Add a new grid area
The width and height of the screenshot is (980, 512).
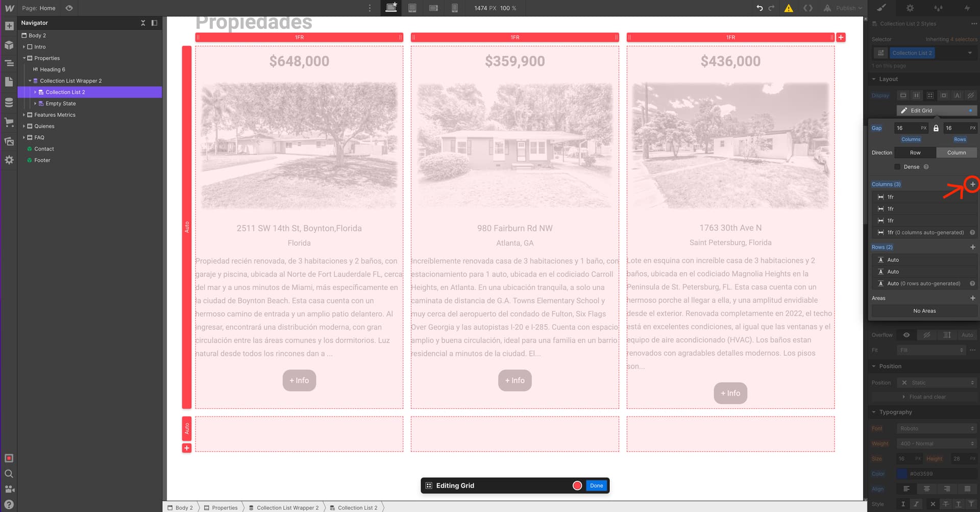(972, 298)
